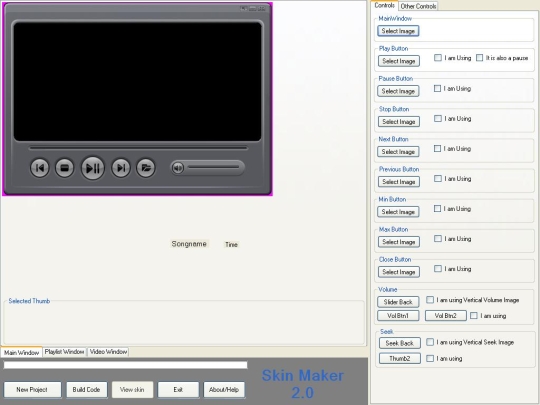Click the next track icon in skin preview
Image resolution: width=540 pixels, height=405 pixels.
(x=121, y=168)
